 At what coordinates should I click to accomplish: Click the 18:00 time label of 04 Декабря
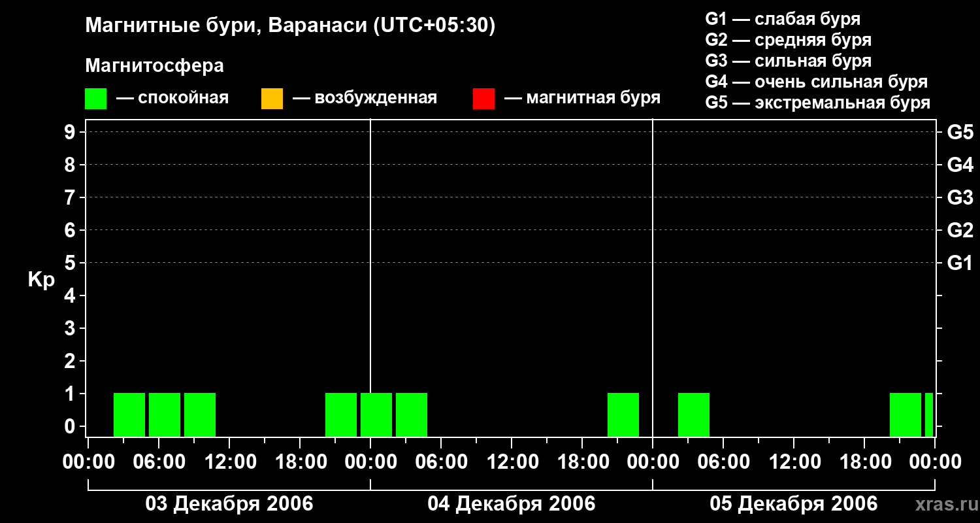[x=582, y=462]
